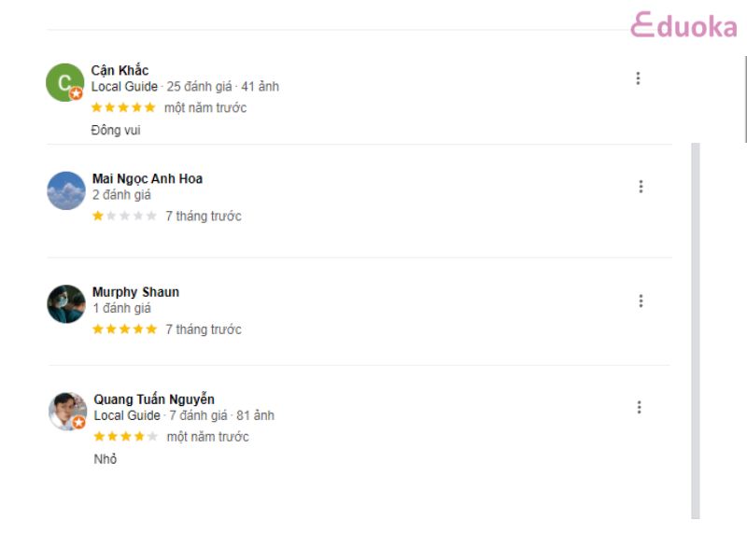Click the reviews list vertical scrollbar
The image size is (747, 560).
tap(696, 330)
